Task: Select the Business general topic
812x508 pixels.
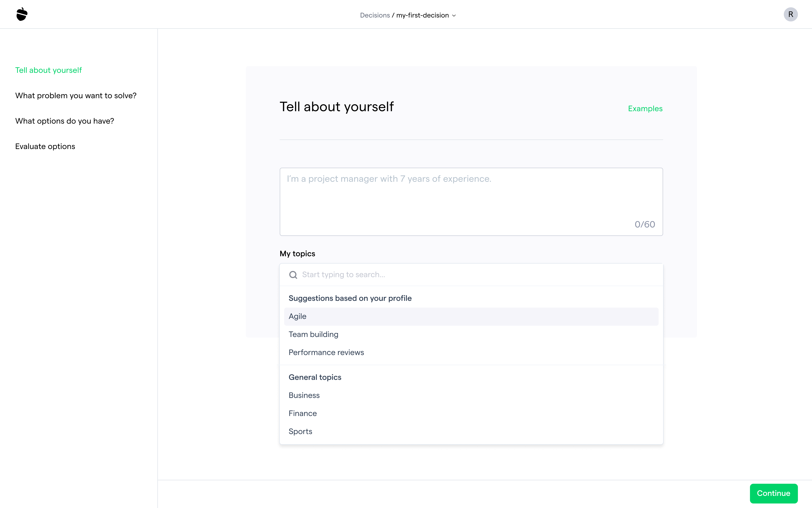Action: click(x=471, y=395)
